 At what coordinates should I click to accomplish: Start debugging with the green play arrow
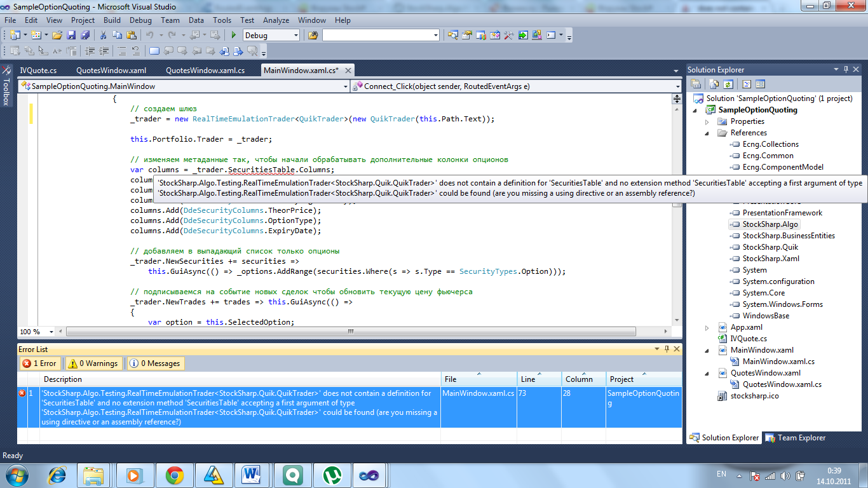pos(233,36)
